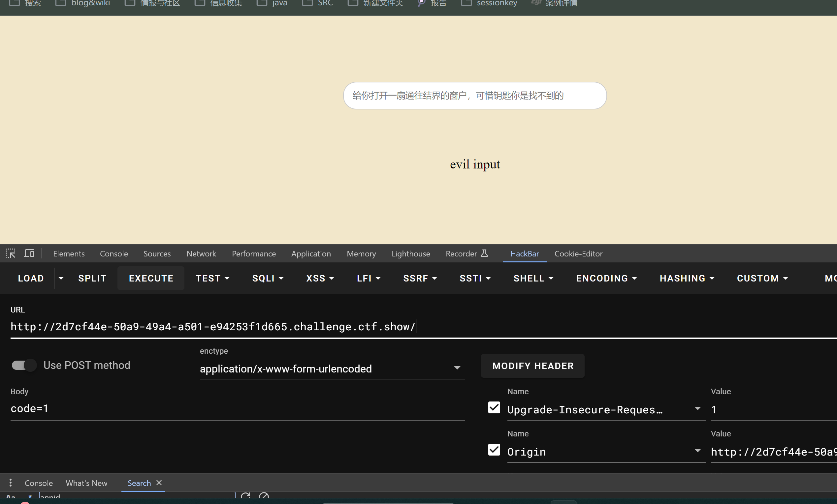Expand the arrow next to LOAD
The height and width of the screenshot is (504, 837).
pyautogui.click(x=61, y=278)
